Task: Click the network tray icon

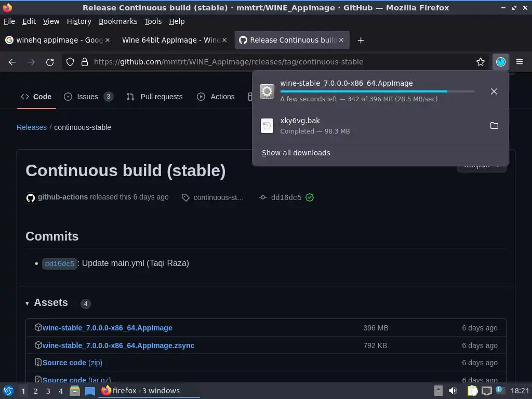Action: pyautogui.click(x=486, y=391)
